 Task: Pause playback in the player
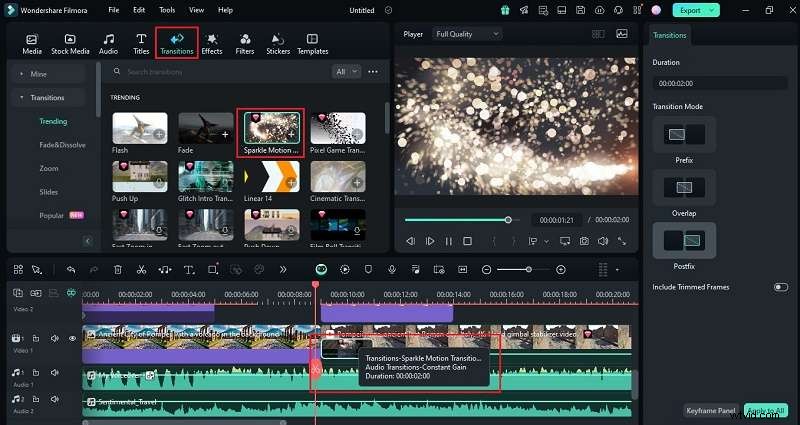(x=448, y=241)
